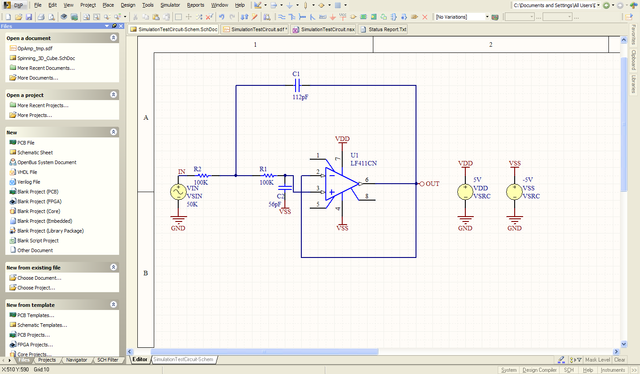The image size is (640, 374).
Task: Click the red Deselect All icon
Action: pyautogui.click(x=209, y=17)
